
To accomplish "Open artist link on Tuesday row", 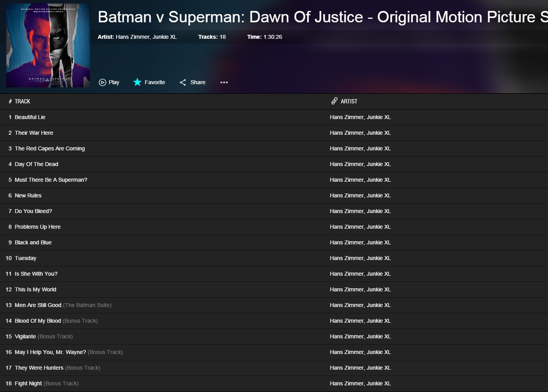I will coord(360,258).
